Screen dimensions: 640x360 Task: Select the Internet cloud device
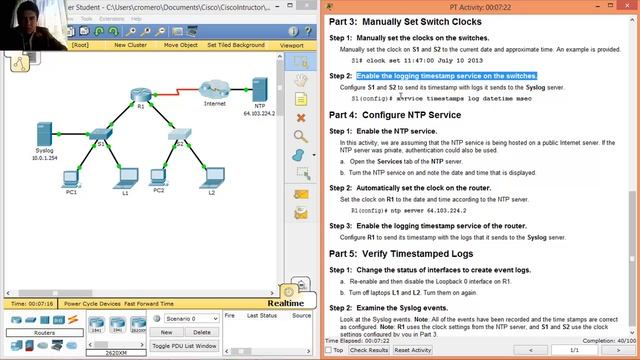(215, 89)
